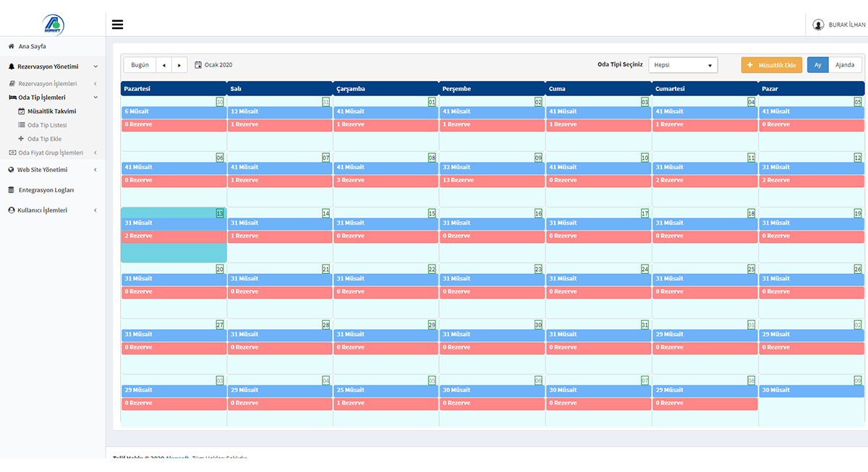
Task: Click the user avatar icon in the header
Action: [819, 25]
